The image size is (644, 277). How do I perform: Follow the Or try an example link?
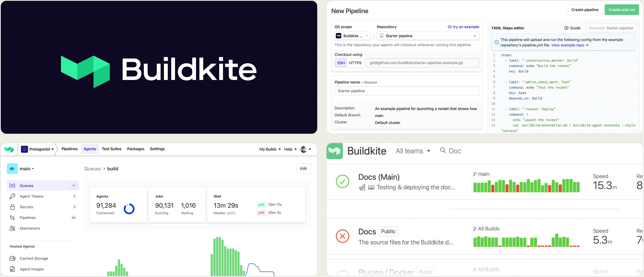click(463, 27)
